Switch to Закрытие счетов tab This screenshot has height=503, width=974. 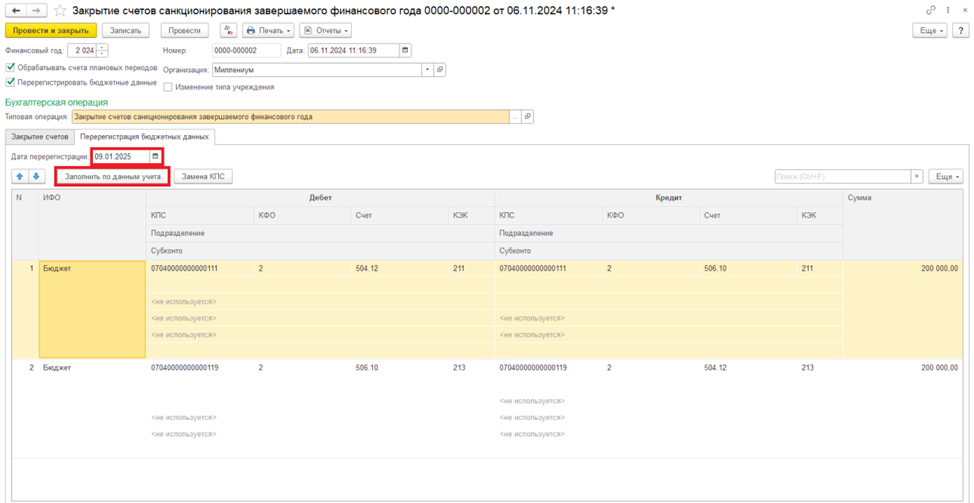click(x=40, y=136)
